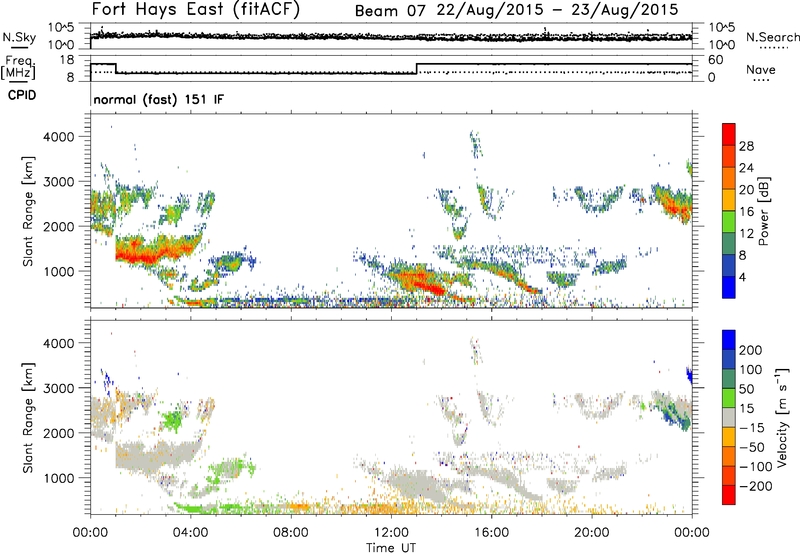Click the "1000" range tick in the power panel
The width and height of the screenshot is (800, 554).
point(59,271)
